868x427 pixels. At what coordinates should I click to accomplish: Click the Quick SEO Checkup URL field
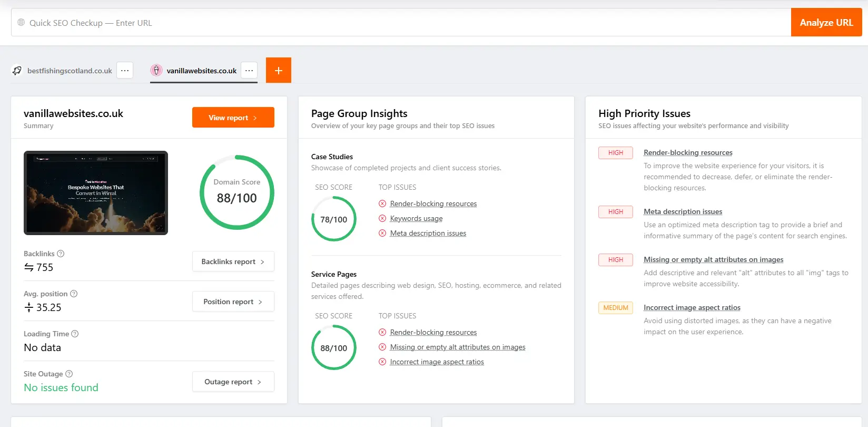pos(401,23)
